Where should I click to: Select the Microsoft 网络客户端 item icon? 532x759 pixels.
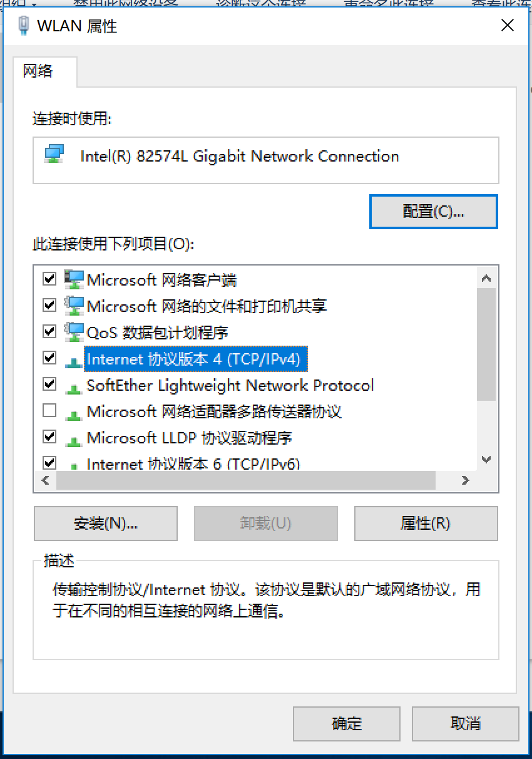tap(74, 279)
